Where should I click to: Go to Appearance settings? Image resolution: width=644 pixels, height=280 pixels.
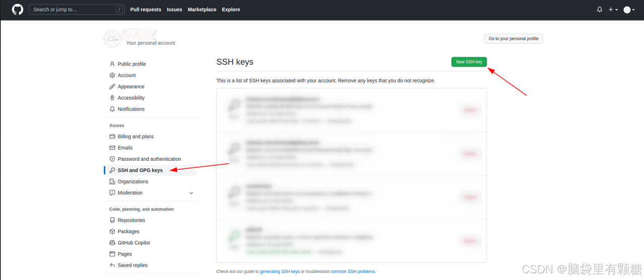131,86
